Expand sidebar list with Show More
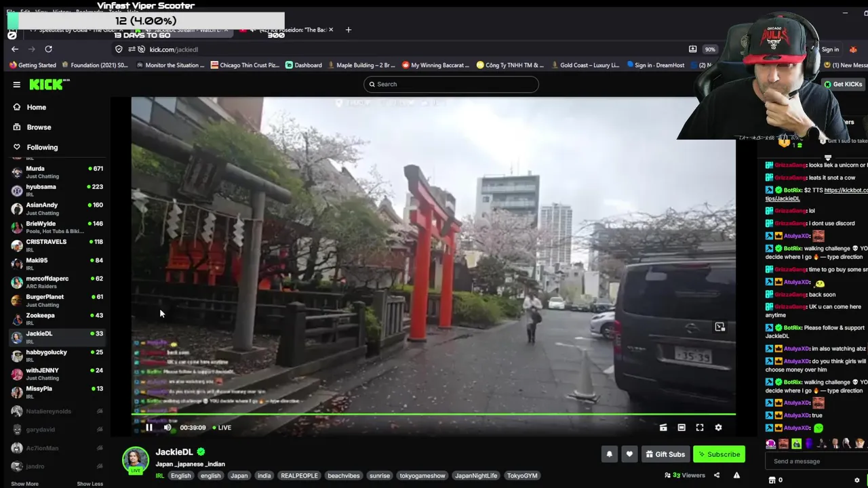This screenshot has height=488, width=868. [x=24, y=484]
